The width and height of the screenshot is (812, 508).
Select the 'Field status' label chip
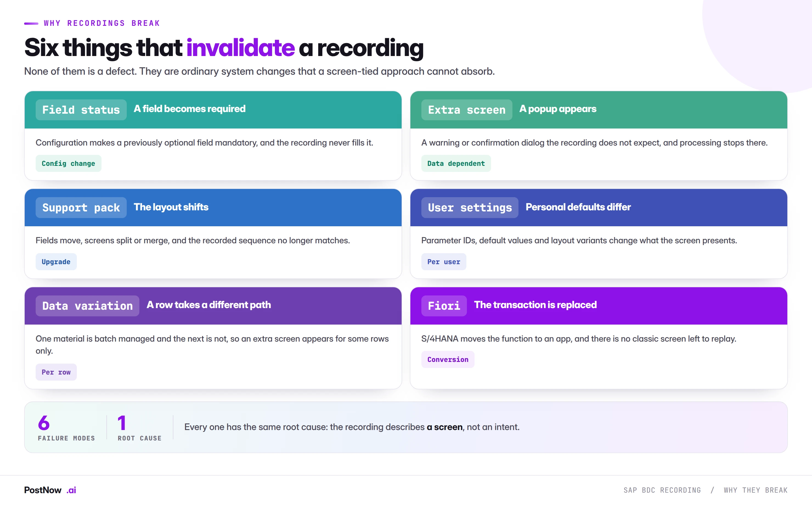[x=81, y=110]
